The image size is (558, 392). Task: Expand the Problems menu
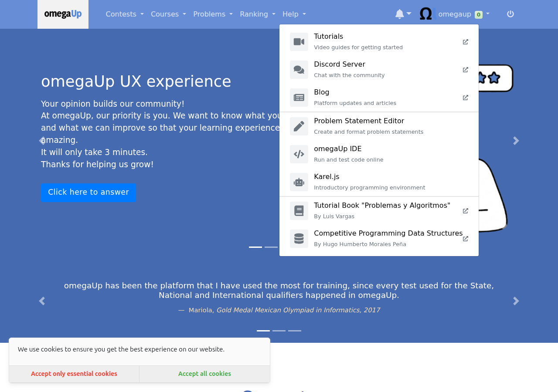click(213, 14)
